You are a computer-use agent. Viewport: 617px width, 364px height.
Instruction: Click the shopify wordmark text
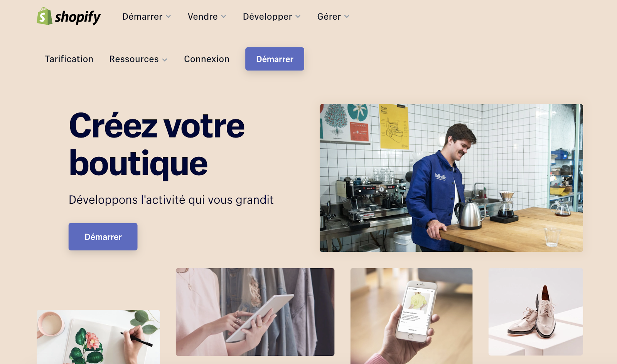click(x=78, y=17)
